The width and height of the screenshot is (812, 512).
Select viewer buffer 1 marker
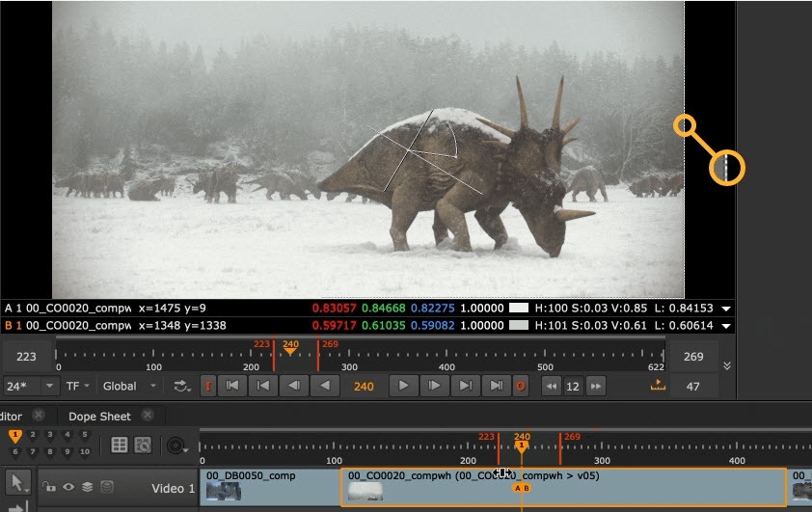pyautogui.click(x=15, y=436)
